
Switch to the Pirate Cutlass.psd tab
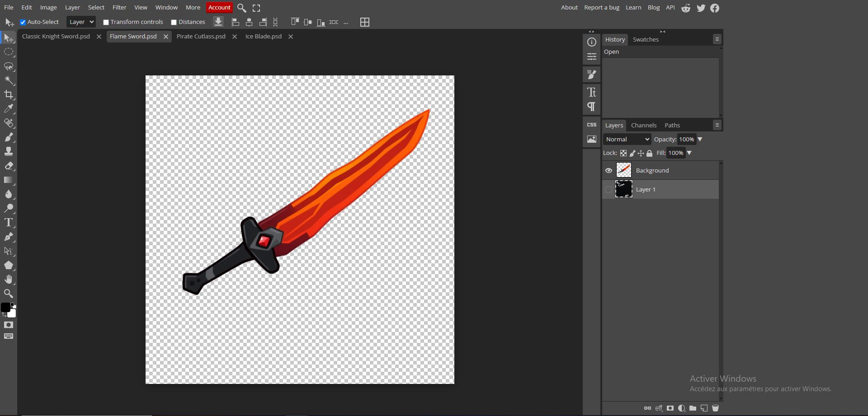pos(201,37)
